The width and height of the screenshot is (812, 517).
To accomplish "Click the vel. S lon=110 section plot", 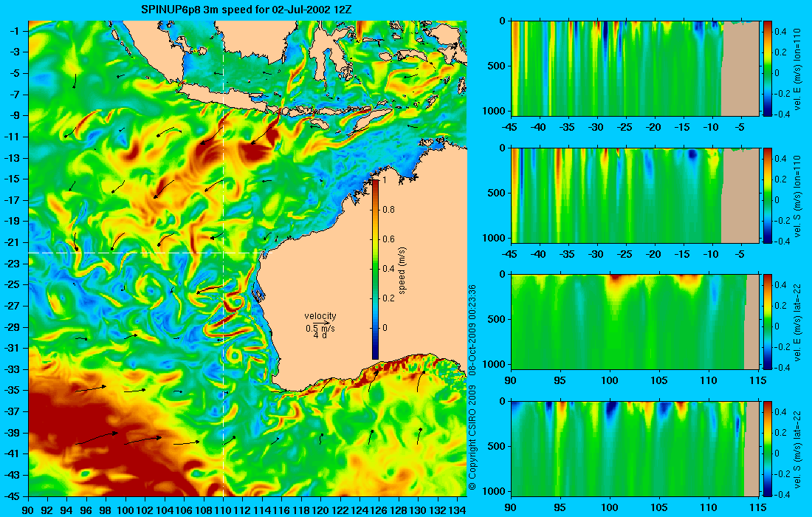I will pos(635,195).
